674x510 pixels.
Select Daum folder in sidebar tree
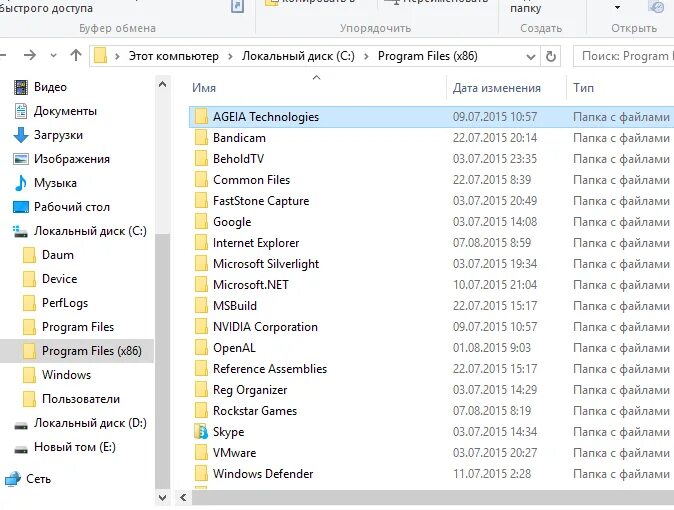(x=48, y=255)
